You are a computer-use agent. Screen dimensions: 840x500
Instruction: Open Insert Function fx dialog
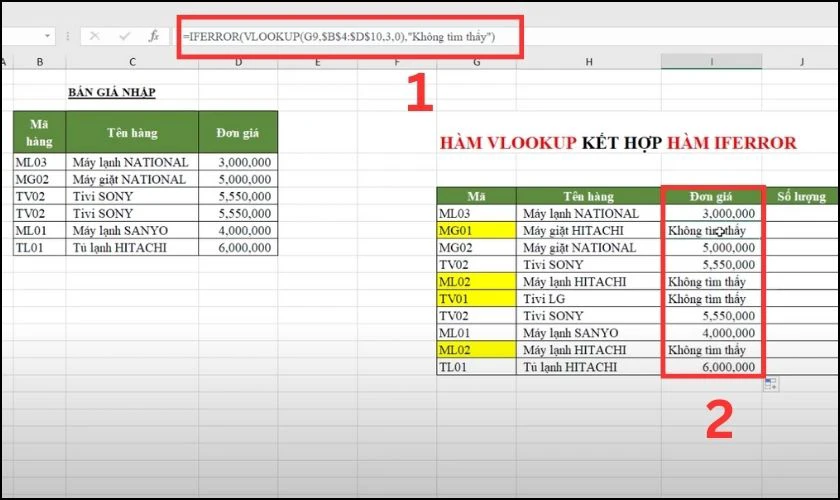[x=154, y=36]
